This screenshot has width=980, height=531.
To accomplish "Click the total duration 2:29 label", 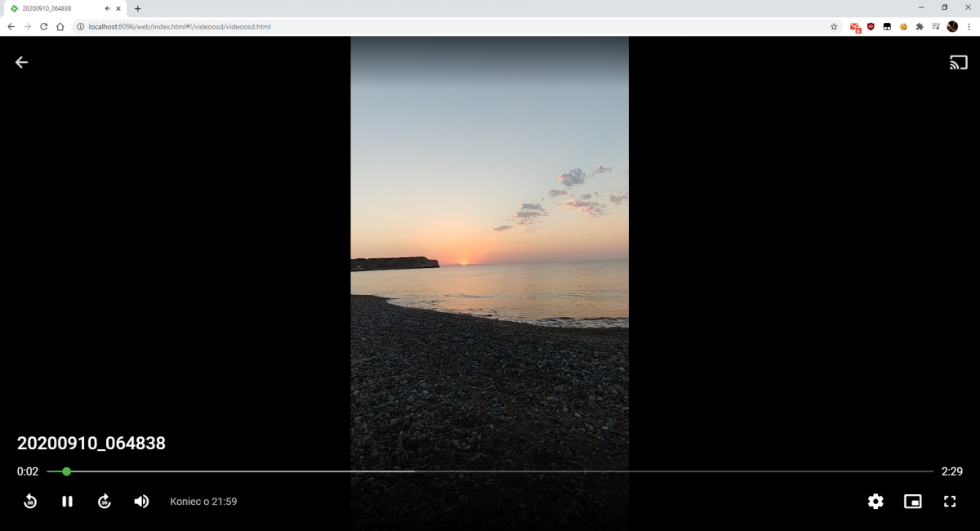I will pos(952,471).
